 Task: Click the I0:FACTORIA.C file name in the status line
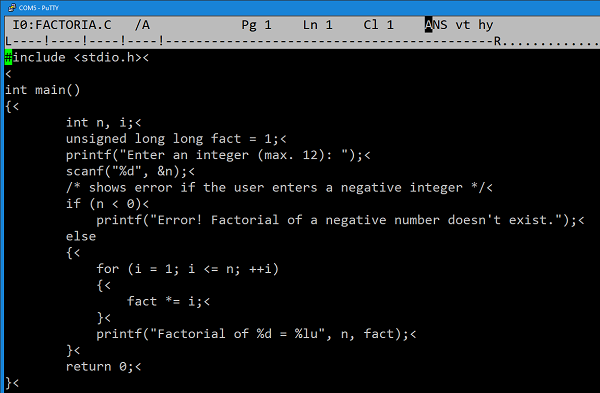(x=62, y=25)
